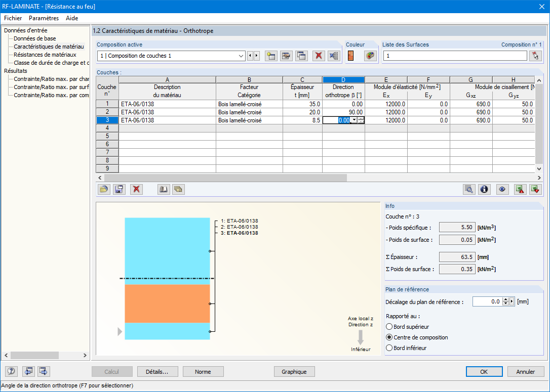Click the handshake composition icon
Viewport: 550px width, 392px height.
pyautogui.click(x=286, y=56)
